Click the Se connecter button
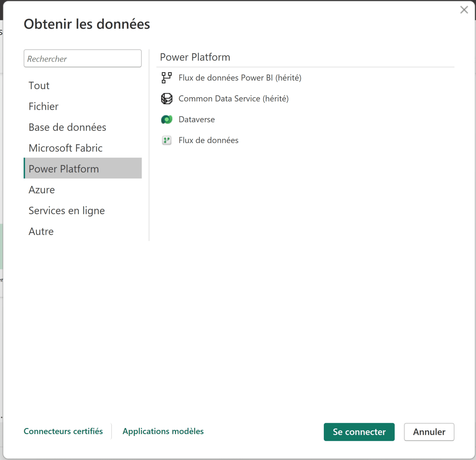The width and height of the screenshot is (476, 460). click(x=359, y=432)
